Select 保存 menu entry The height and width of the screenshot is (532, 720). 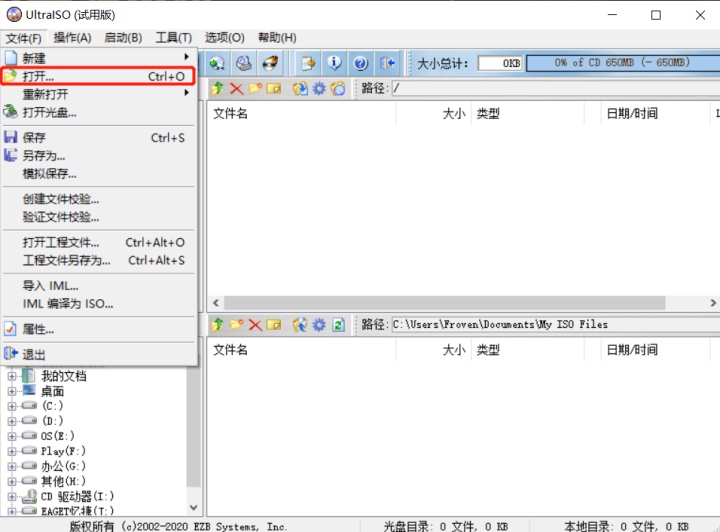point(98,138)
